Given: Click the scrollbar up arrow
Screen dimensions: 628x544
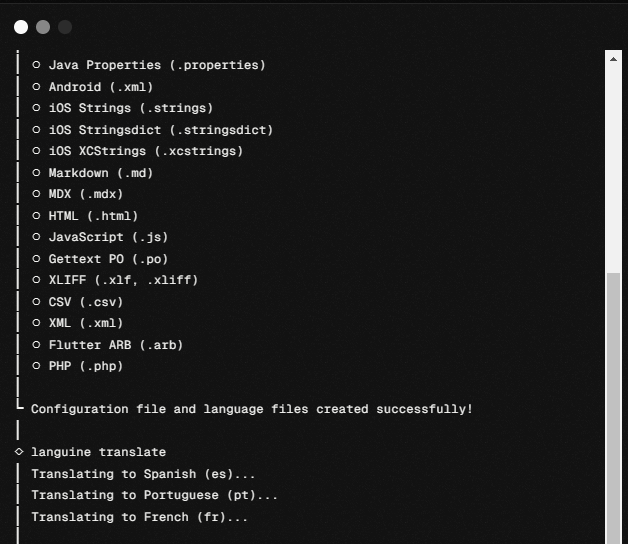Looking at the screenshot, I should [614, 59].
